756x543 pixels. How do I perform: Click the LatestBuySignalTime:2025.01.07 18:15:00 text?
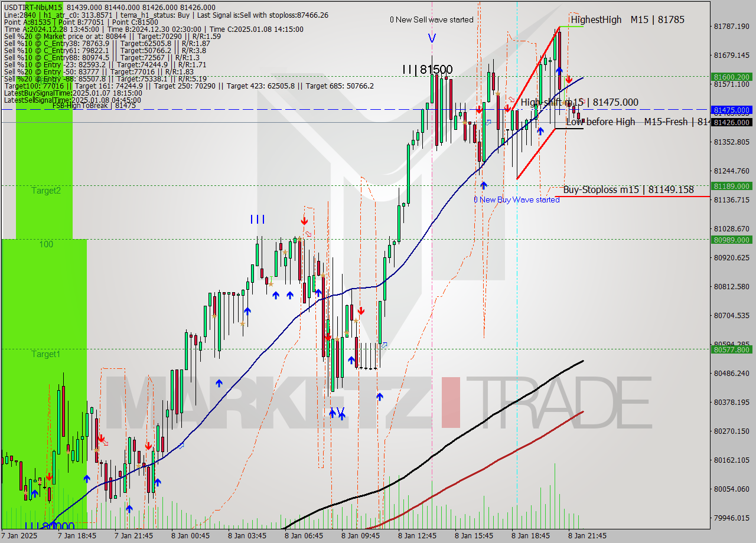click(73, 93)
